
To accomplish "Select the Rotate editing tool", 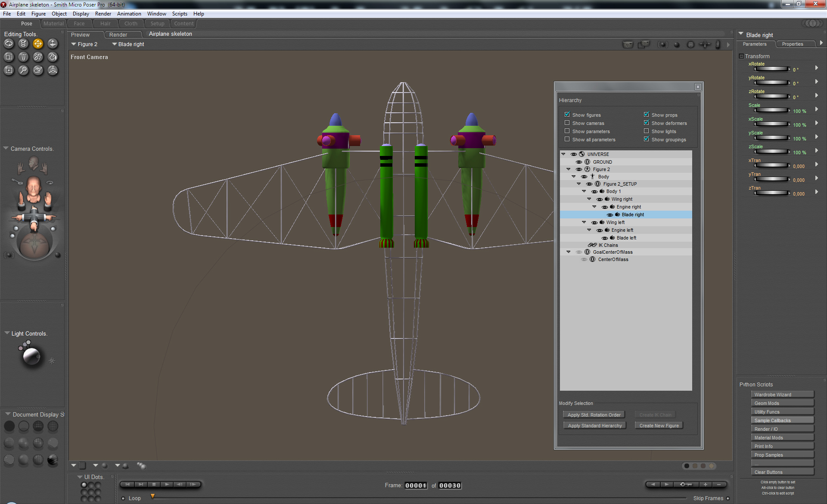I will [9, 44].
